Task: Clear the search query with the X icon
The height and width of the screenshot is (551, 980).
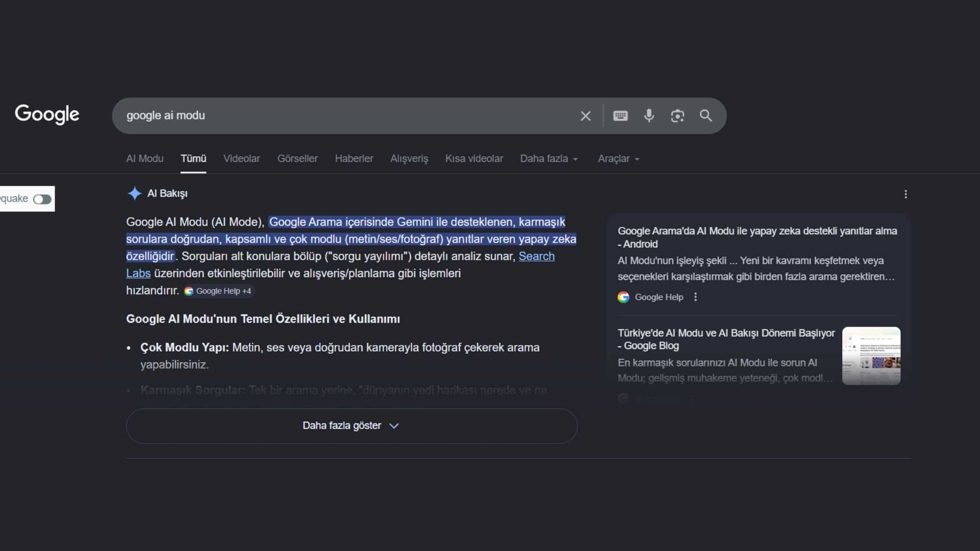Action: (585, 115)
